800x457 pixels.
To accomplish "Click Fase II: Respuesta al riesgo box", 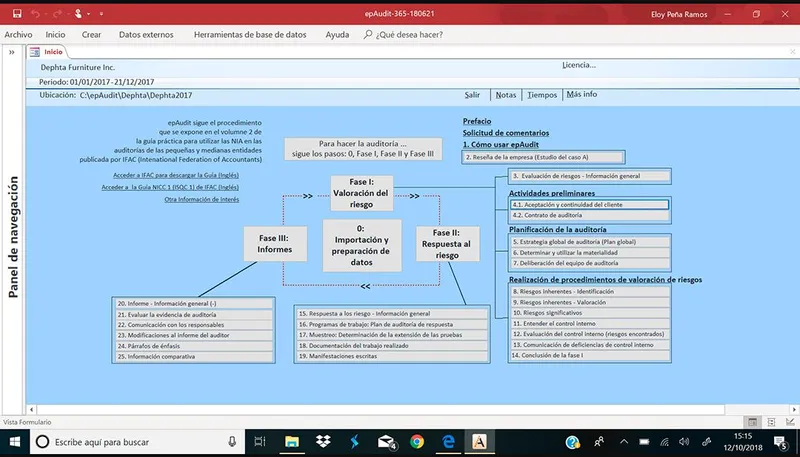I will tap(447, 244).
